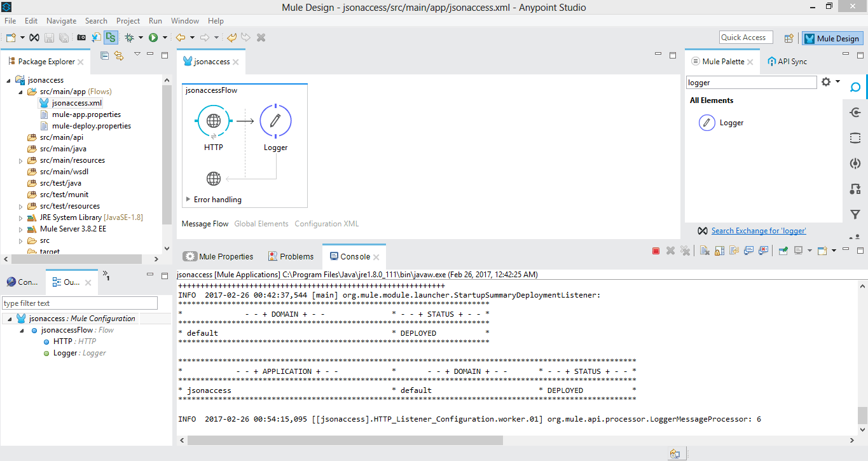Click the Clear Console icon
This screenshot has width=868, height=461.
[705, 251]
